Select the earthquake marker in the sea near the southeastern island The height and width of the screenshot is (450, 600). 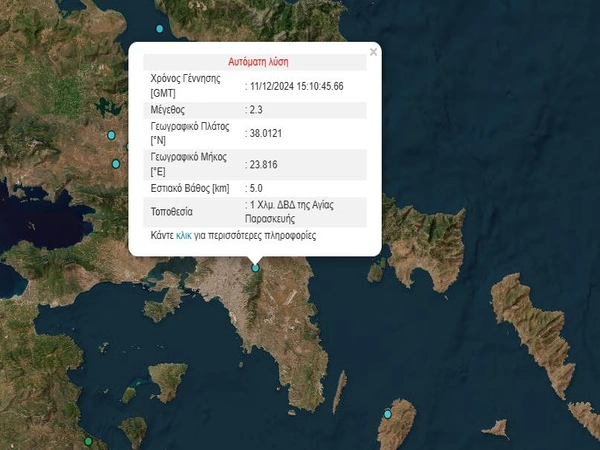[388, 414]
